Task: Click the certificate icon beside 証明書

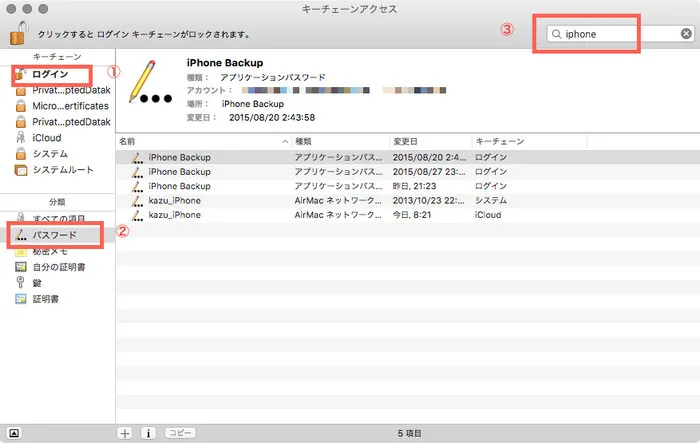Action: (x=21, y=299)
